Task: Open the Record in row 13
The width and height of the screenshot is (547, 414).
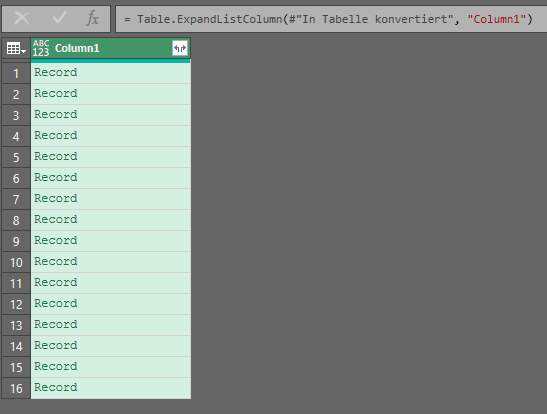Action: click(x=56, y=324)
